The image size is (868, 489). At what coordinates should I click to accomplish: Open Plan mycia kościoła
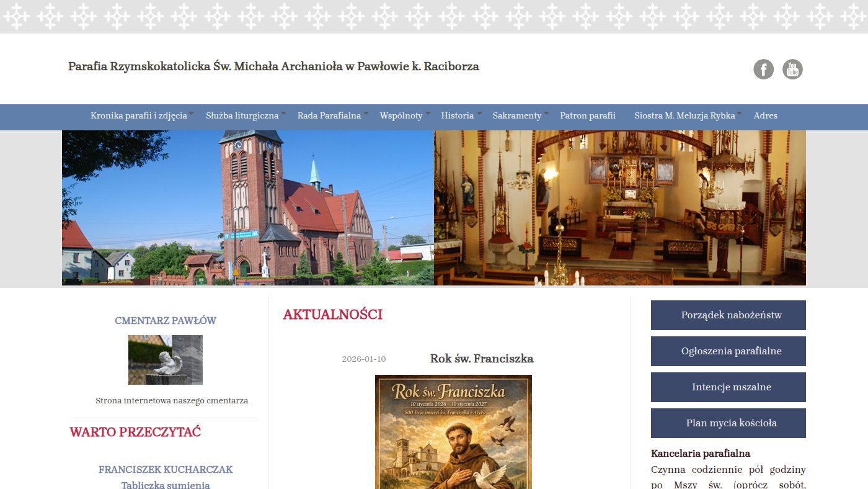728,423
